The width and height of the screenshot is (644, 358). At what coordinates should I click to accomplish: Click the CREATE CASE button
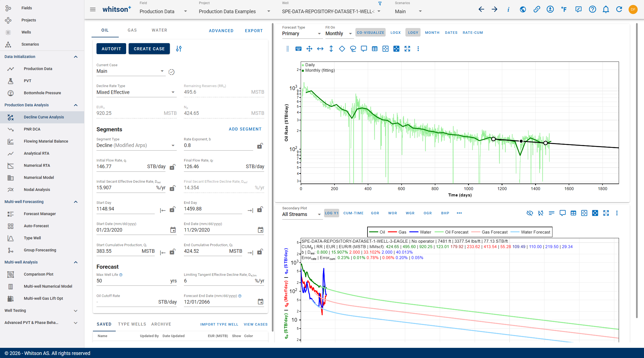(149, 49)
